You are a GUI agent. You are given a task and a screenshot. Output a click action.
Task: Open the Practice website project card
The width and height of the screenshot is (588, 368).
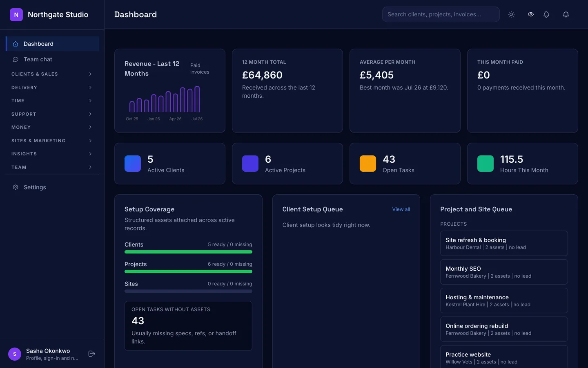[504, 357]
